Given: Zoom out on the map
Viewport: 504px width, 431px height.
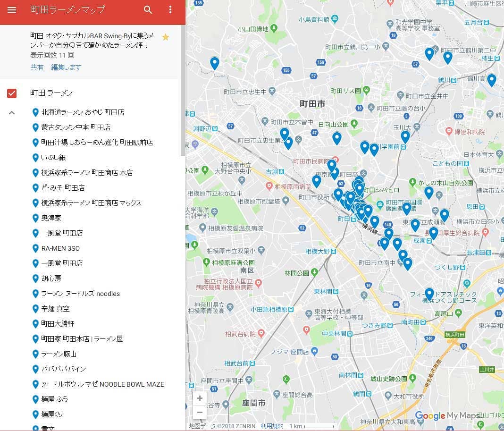Looking at the screenshot, I should pos(200,412).
